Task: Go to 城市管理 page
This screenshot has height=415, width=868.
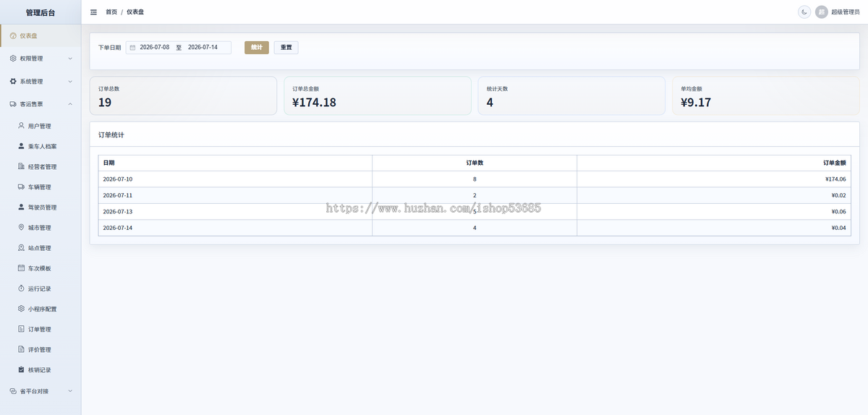Action: coord(41,227)
